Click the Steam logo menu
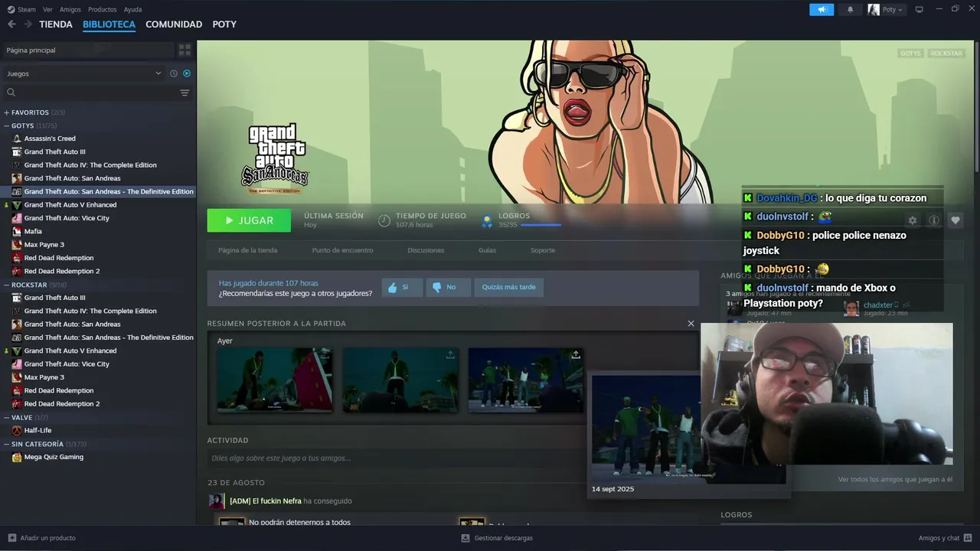 pyautogui.click(x=11, y=9)
